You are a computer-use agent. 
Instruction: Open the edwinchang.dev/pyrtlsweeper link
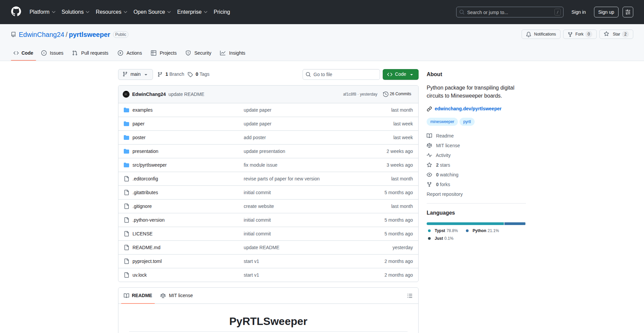click(468, 109)
